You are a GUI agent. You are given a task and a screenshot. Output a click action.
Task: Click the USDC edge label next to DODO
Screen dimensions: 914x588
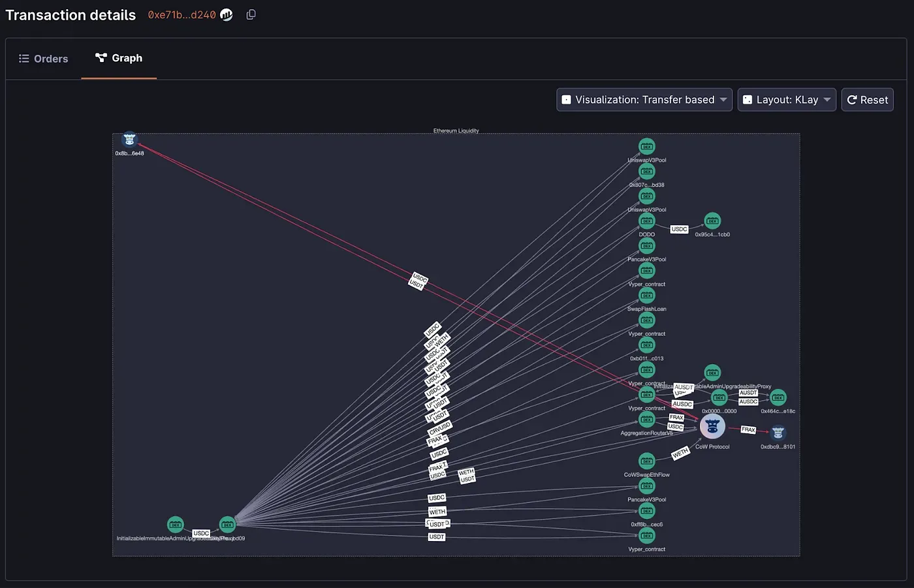click(679, 229)
